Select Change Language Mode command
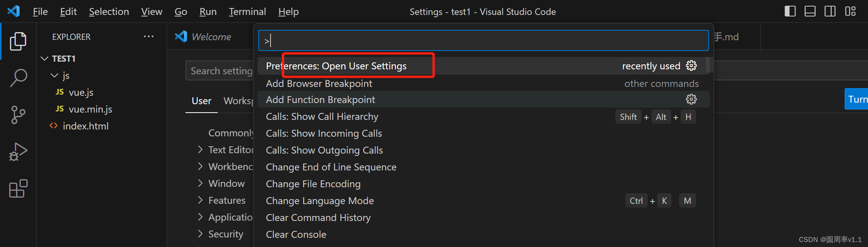This screenshot has width=868, height=247. [x=320, y=201]
